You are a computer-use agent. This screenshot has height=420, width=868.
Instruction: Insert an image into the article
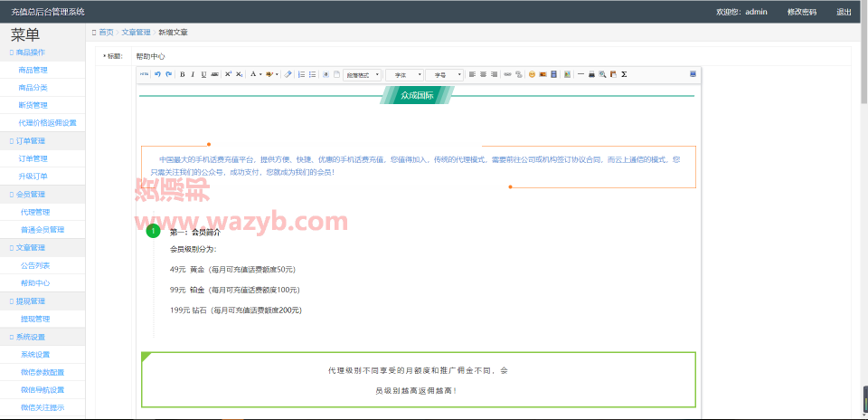[543, 74]
